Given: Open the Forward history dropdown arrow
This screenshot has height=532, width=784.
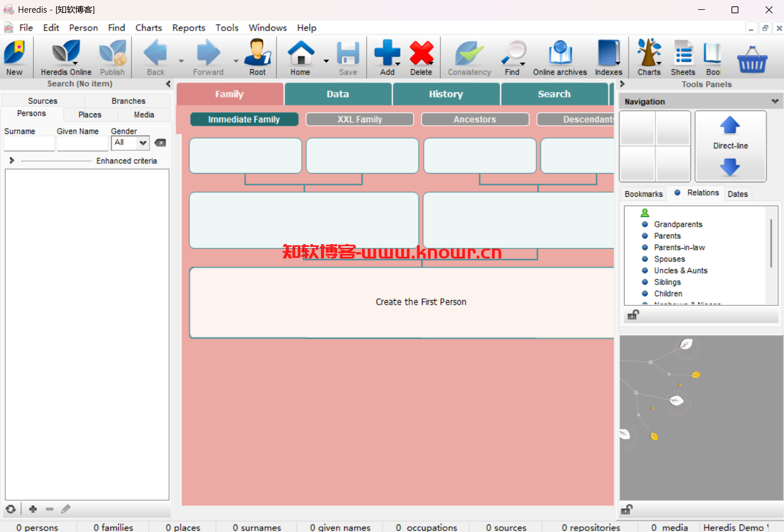Looking at the screenshot, I should (x=236, y=61).
